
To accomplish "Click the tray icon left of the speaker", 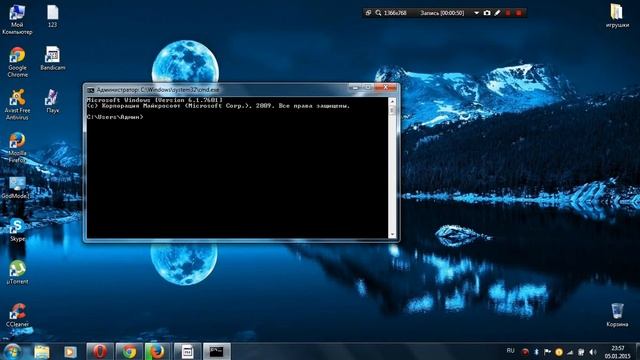I will point(581,352).
